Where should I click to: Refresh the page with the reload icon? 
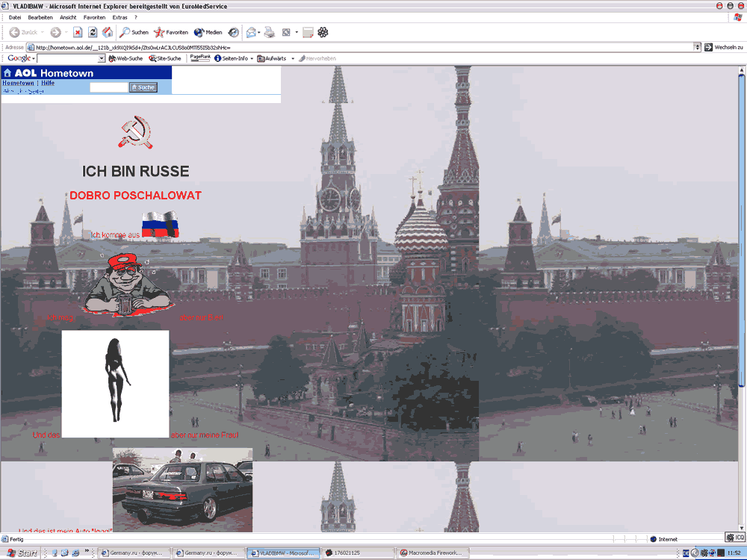pos(93,32)
